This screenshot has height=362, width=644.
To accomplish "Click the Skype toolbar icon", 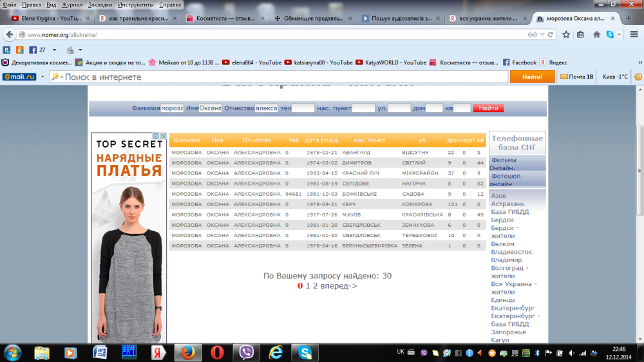I will (609, 34).
